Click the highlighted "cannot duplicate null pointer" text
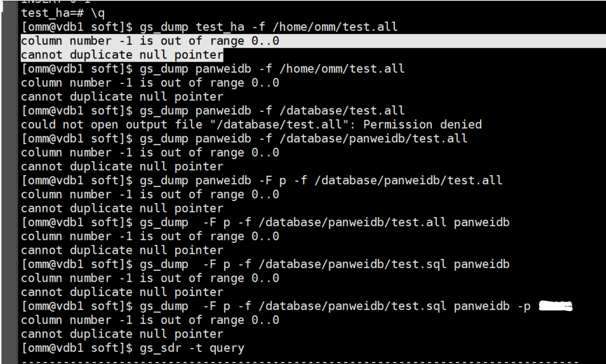606x364 pixels. click(122, 55)
